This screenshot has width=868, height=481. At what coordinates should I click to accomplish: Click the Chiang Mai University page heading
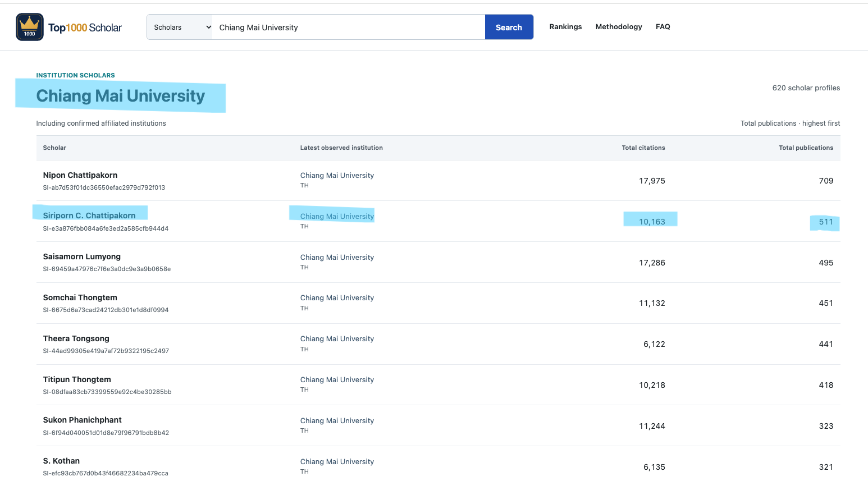(x=121, y=96)
